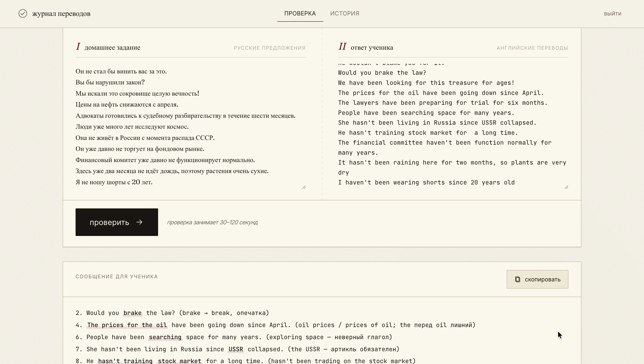Image resolution: width=644 pixels, height=364 pixels.
Task: Click highlighted word 'searching' in feedback item 6
Action: pyautogui.click(x=165, y=337)
